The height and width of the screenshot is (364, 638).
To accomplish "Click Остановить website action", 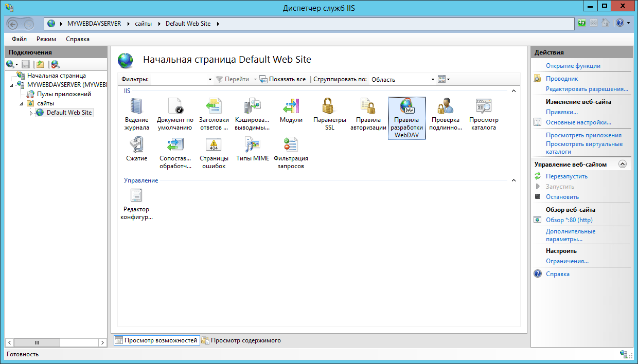I will coord(562,197).
